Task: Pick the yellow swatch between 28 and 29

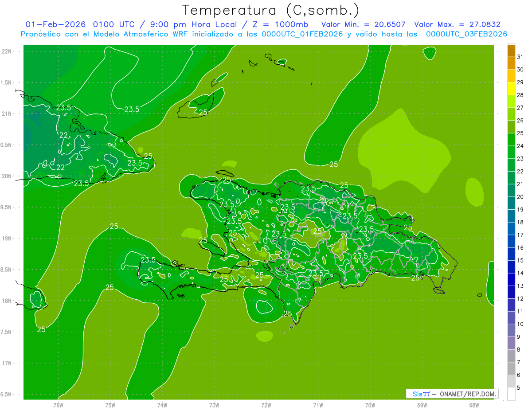Action: point(511,89)
